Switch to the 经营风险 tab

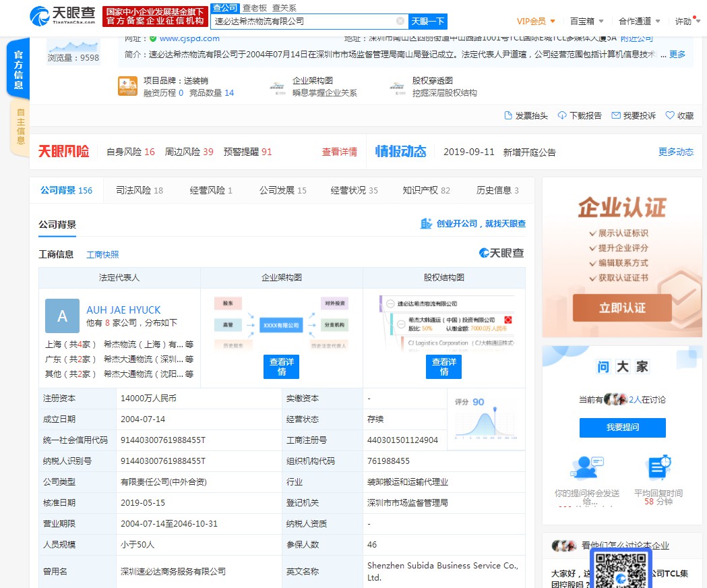[211, 190]
